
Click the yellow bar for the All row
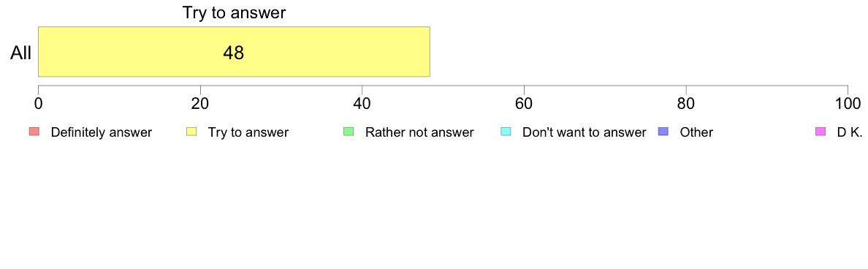pos(234,51)
